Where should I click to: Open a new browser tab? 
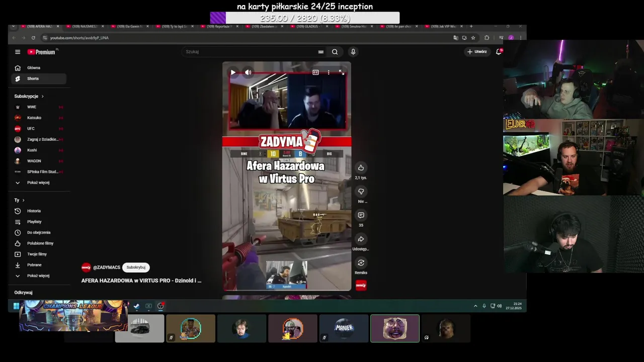pos(471,26)
